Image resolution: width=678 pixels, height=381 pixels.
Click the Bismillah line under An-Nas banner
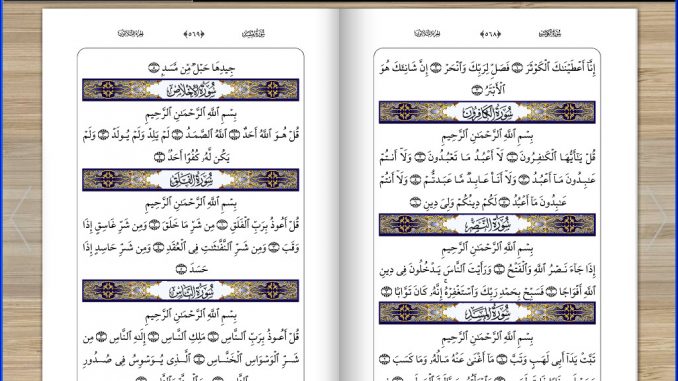[x=191, y=314]
